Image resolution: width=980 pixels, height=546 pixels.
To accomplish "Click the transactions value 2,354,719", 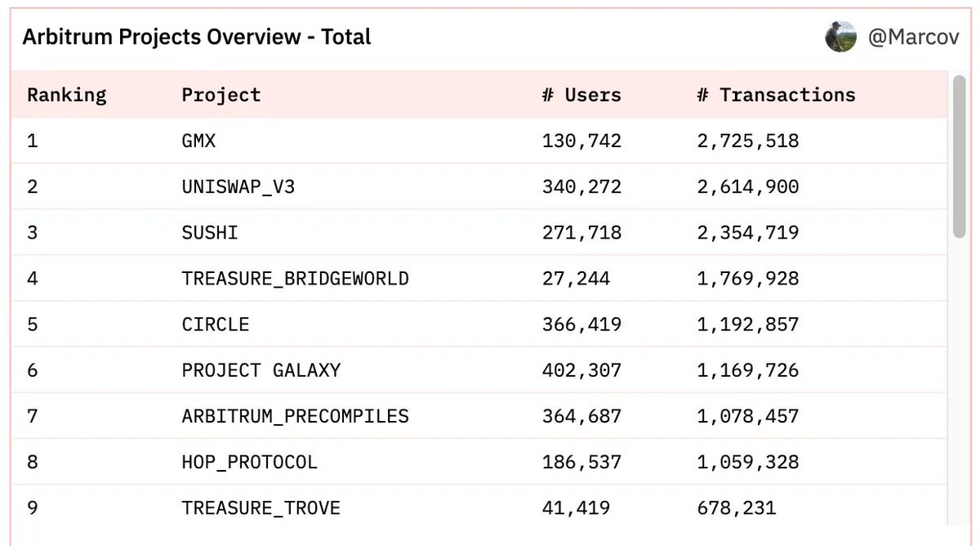I will click(748, 233).
